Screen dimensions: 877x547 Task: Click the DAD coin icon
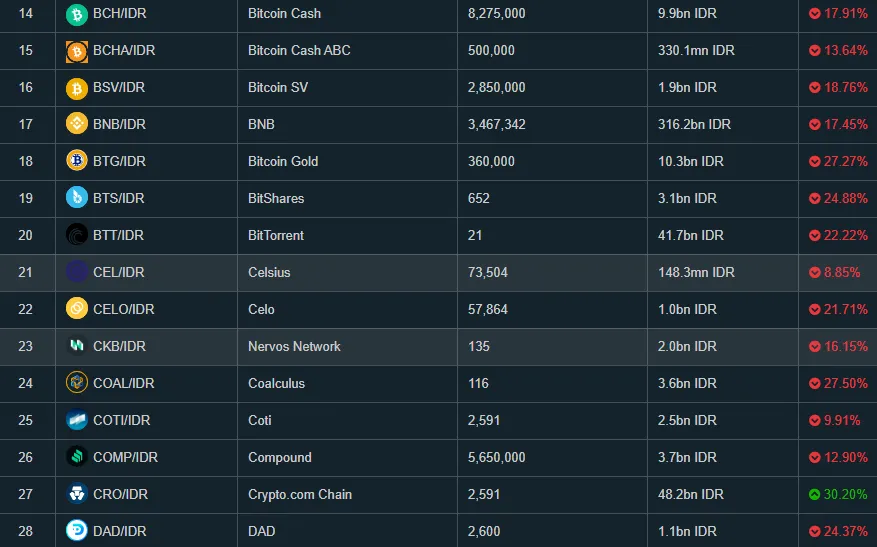tap(77, 530)
